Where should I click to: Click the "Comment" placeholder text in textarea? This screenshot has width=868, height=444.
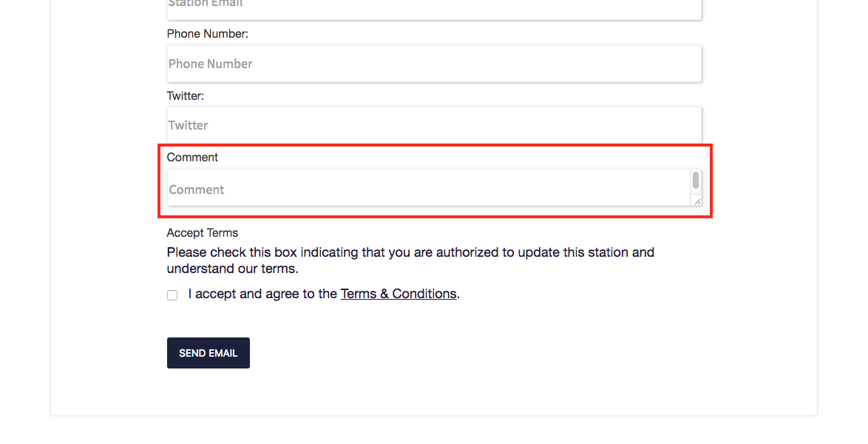tap(197, 189)
